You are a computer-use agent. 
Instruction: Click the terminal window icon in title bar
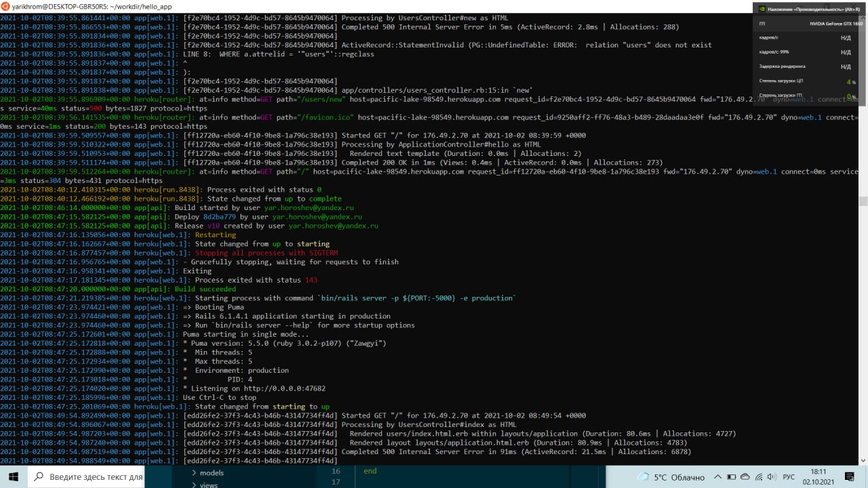pyautogui.click(x=6, y=6)
